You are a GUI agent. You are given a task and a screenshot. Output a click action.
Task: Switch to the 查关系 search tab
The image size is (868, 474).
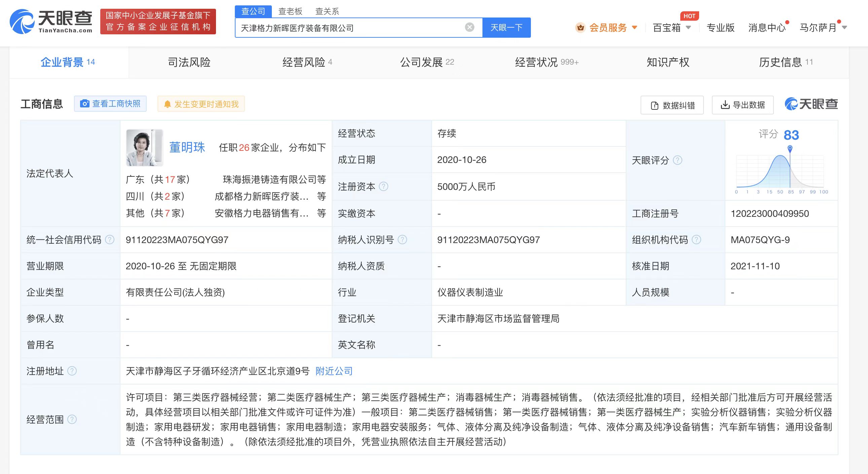tap(327, 11)
